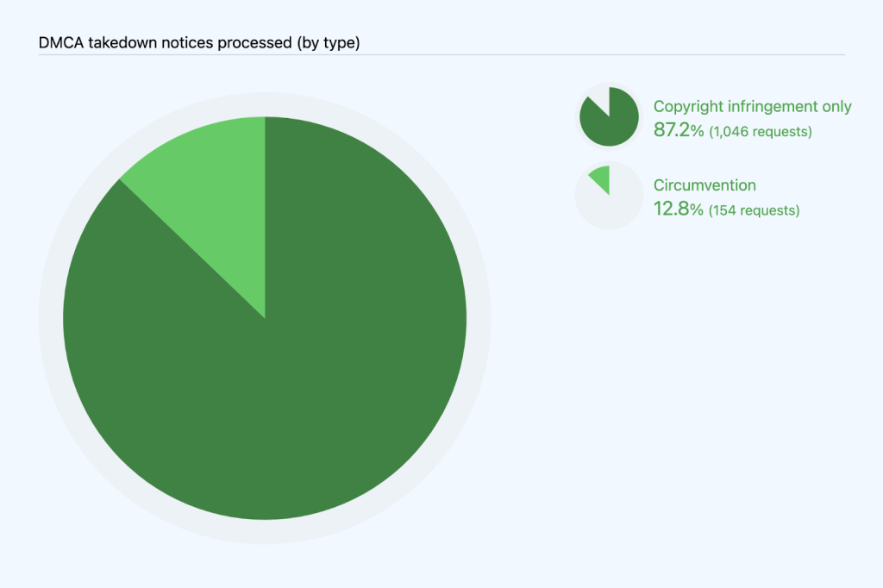
Task: Click the light green wedge in Circumvention legend icon
Action: (602, 179)
